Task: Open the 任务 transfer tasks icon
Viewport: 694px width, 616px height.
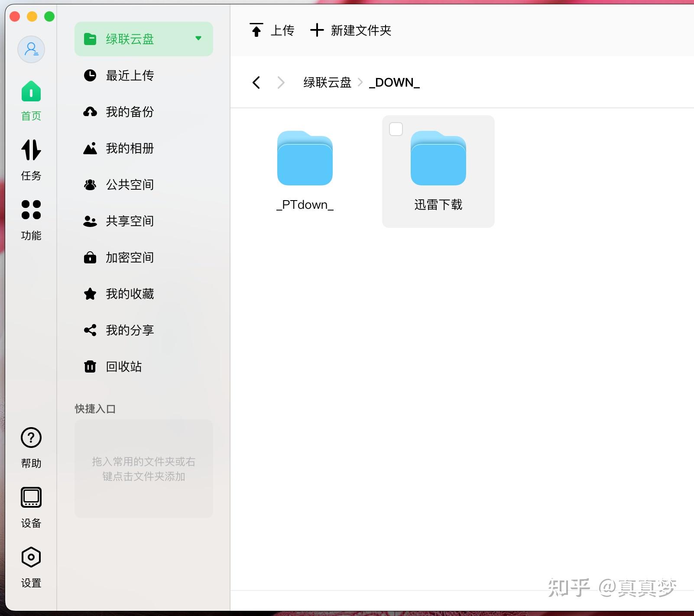Action: [x=31, y=150]
